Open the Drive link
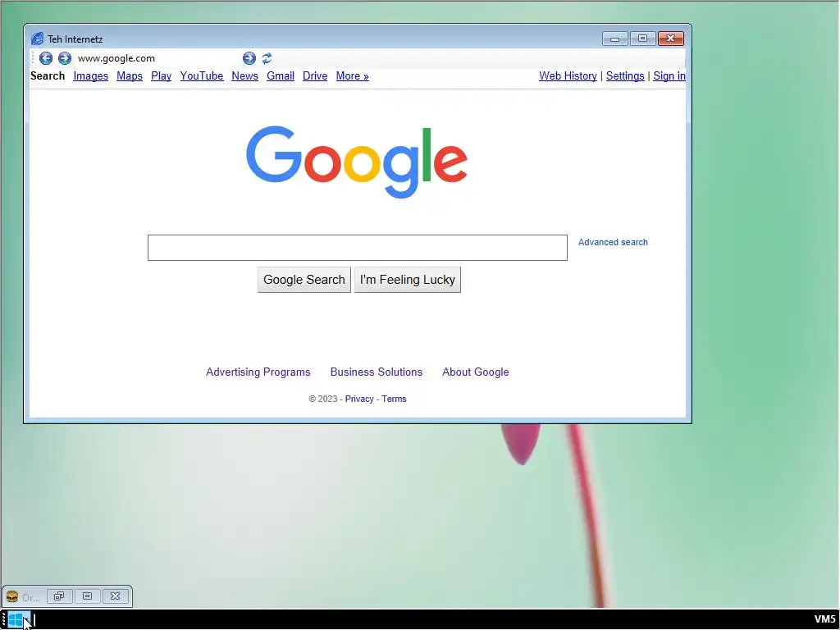840x630 pixels. click(315, 76)
